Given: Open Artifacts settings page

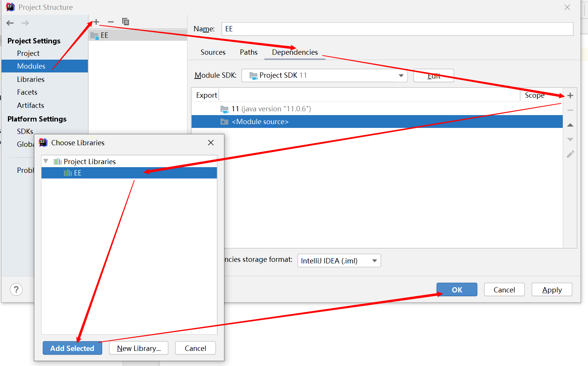Looking at the screenshot, I should coord(31,105).
